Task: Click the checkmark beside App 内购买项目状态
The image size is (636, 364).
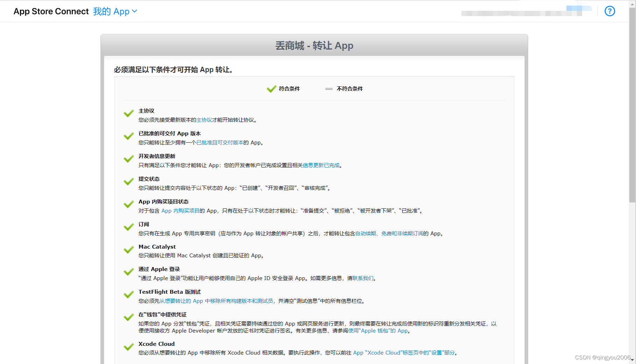Action: (129, 204)
